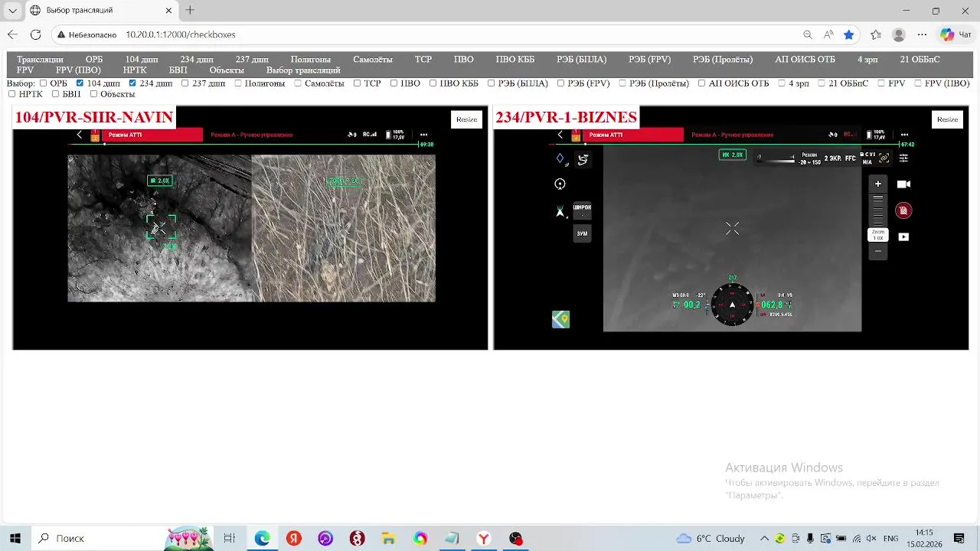This screenshot has height=551, width=980.
Task: Open the РЭБ (БПЛА) menu item
Action: (x=582, y=59)
